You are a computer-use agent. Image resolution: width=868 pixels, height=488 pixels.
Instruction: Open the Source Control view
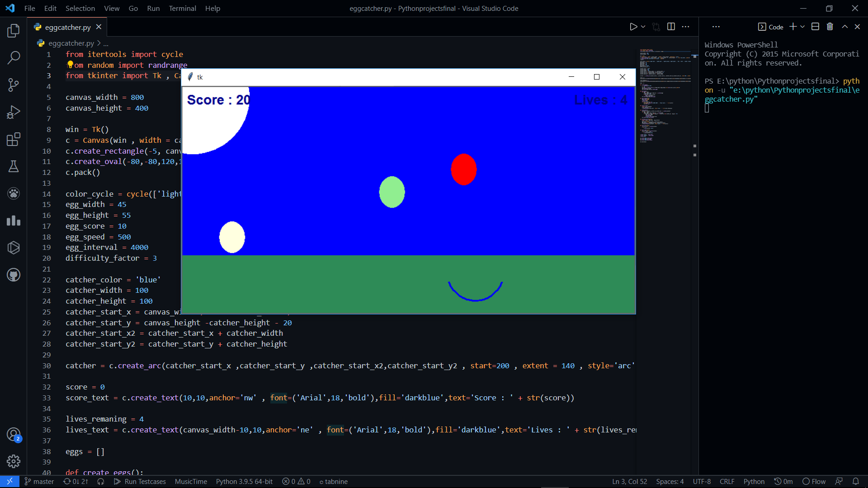(x=14, y=85)
